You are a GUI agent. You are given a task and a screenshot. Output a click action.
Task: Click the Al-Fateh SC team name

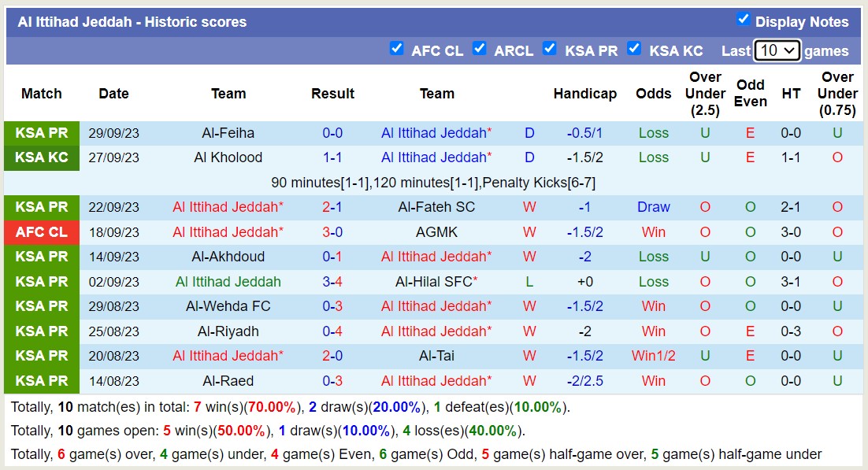click(x=436, y=207)
